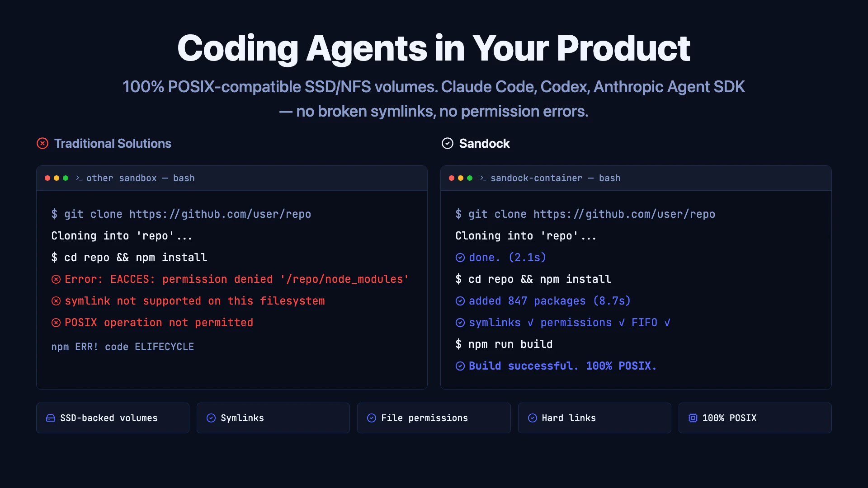Viewport: 868px width, 488px height.
Task: Click the SSD-backed volumes feature badge
Action: [x=113, y=418]
